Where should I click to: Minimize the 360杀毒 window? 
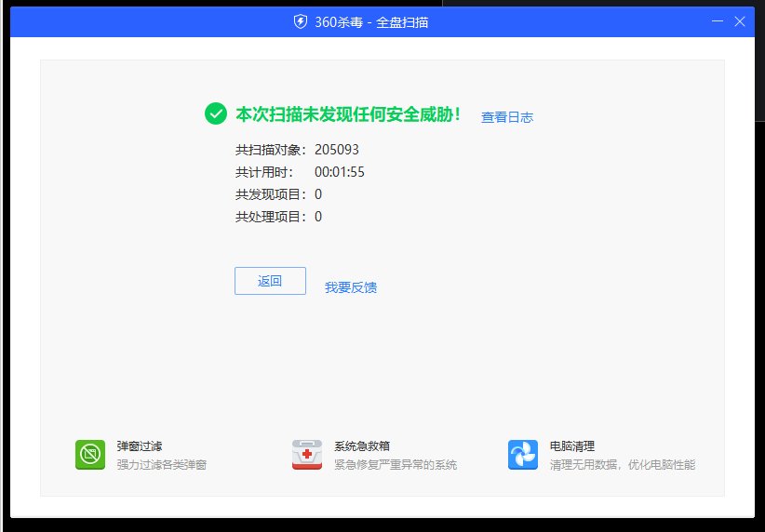(x=718, y=21)
